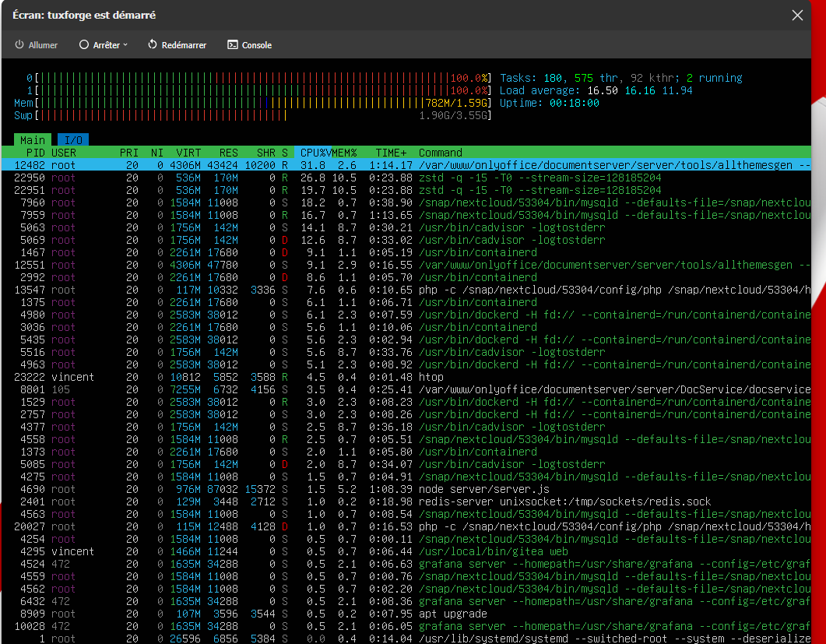826x644 pixels.
Task: Click the 782M/1.59G memory value
Action: pyautogui.click(x=456, y=103)
